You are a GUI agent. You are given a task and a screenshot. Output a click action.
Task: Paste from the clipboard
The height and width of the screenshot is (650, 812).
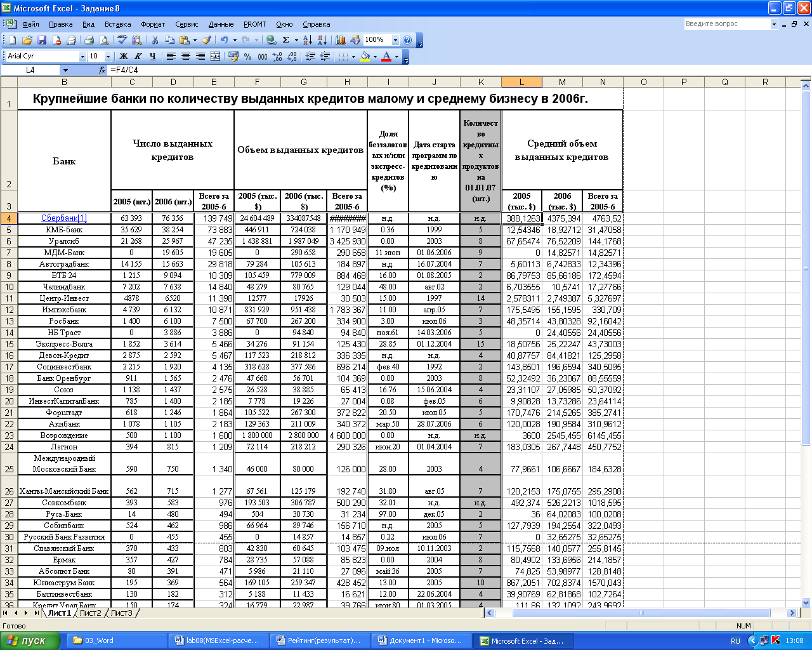click(185, 40)
